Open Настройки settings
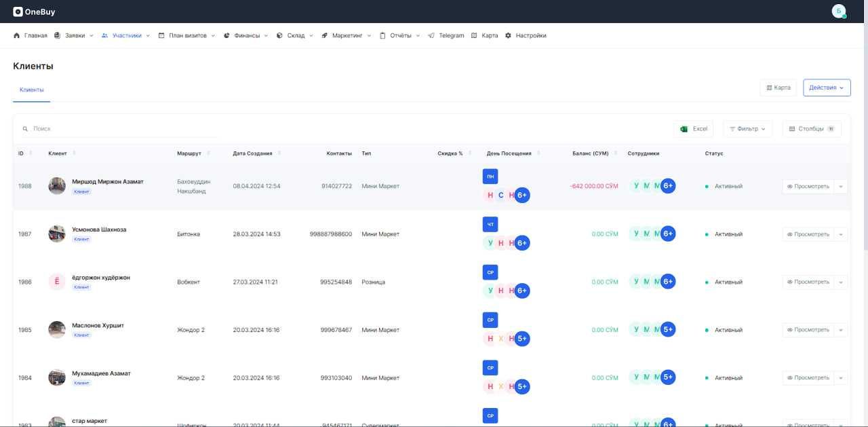868x427 pixels. [x=526, y=35]
